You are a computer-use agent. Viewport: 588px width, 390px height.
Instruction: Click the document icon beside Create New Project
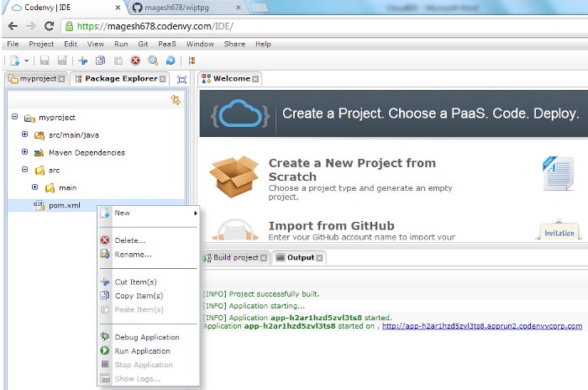[x=559, y=173]
